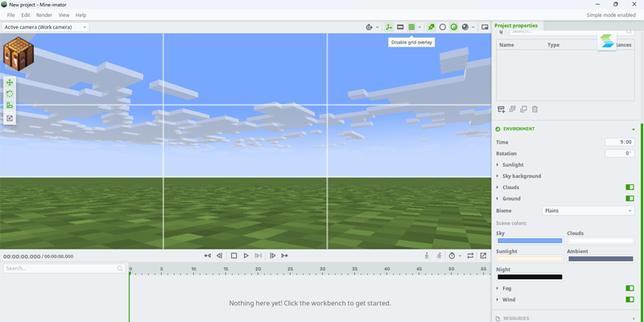Viewport: 644px width, 322px height.
Task: Open grid overlay options dropdown arrow
Action: pyautogui.click(x=419, y=27)
